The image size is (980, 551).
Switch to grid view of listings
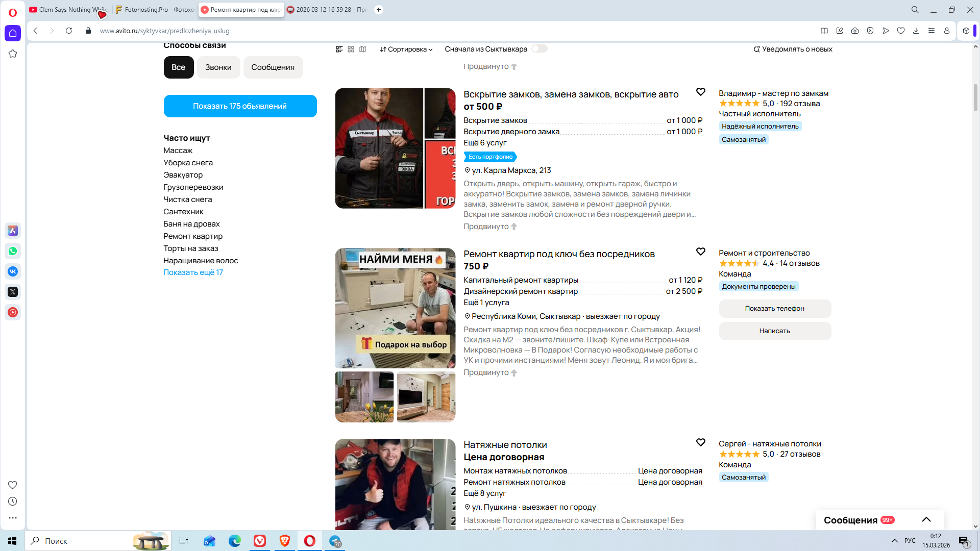point(351,49)
